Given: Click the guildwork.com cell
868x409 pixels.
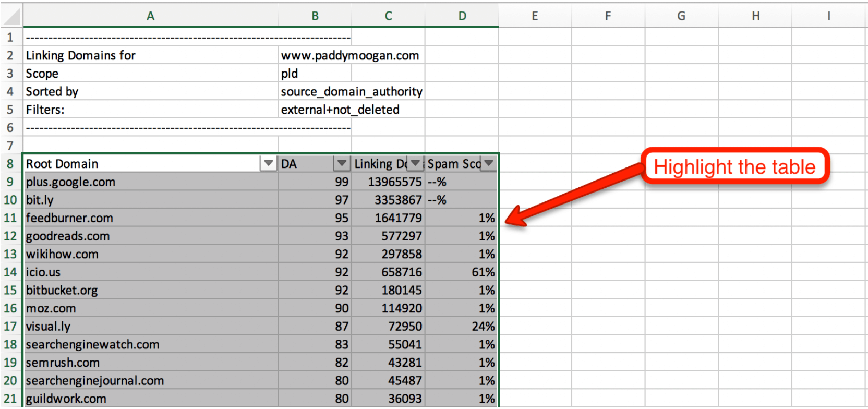Looking at the screenshot, I should 151,399.
